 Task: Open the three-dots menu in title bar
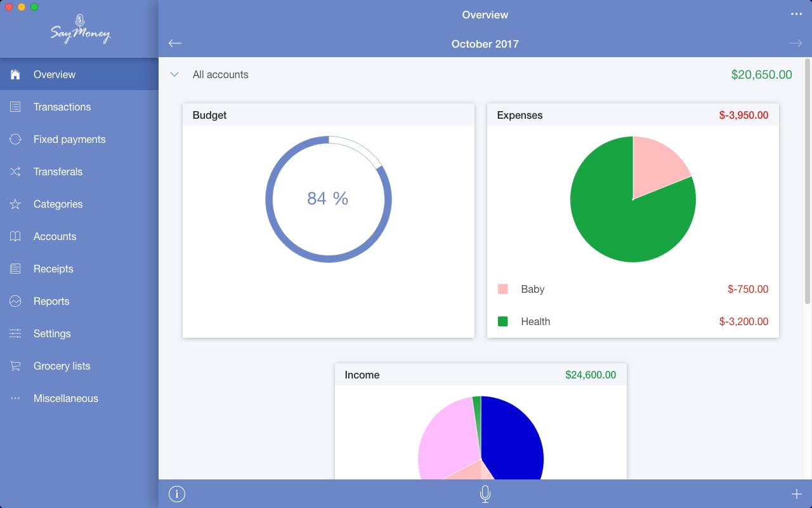point(796,14)
